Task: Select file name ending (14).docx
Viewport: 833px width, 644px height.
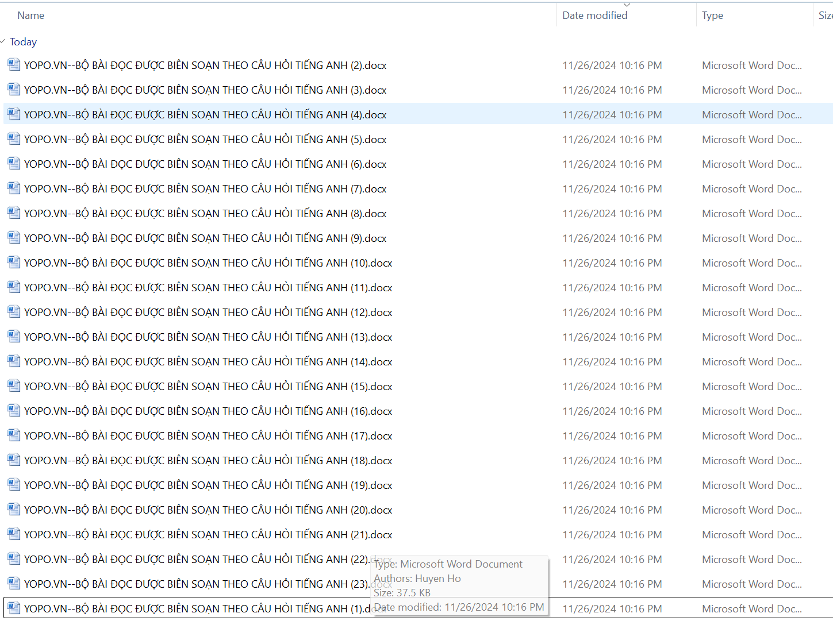Action: (208, 362)
